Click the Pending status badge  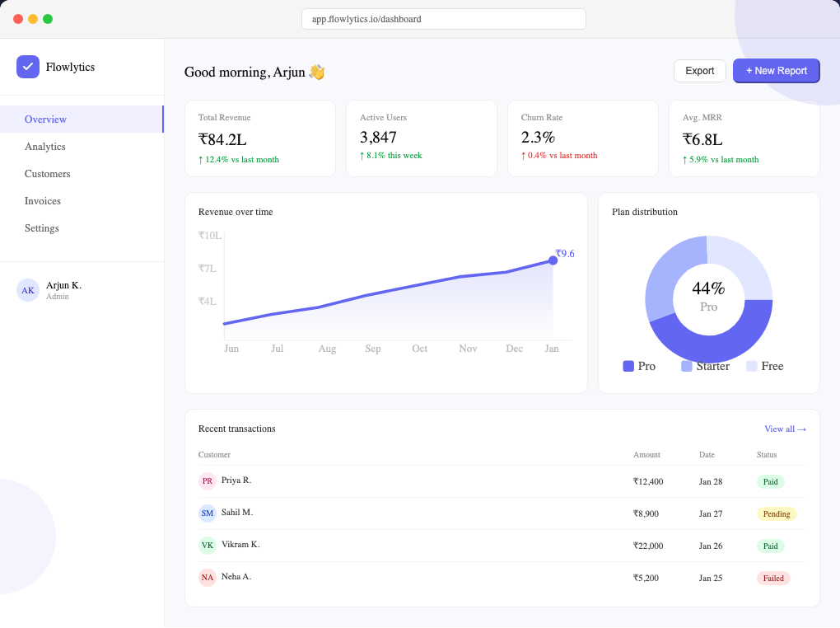click(777, 513)
